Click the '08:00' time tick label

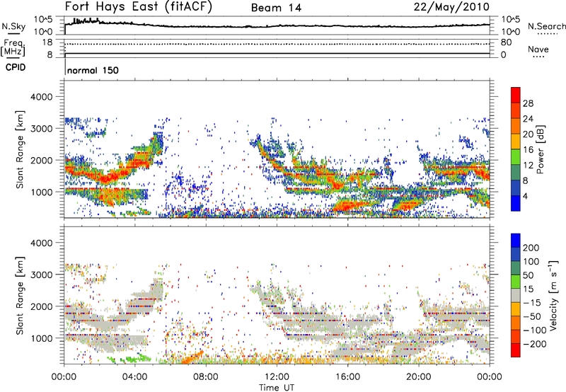[x=206, y=377]
